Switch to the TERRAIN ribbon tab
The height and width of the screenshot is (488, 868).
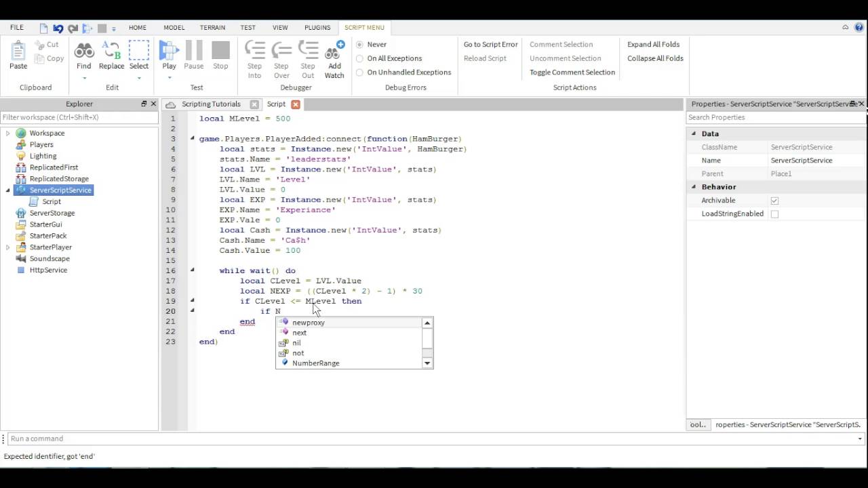pos(213,28)
